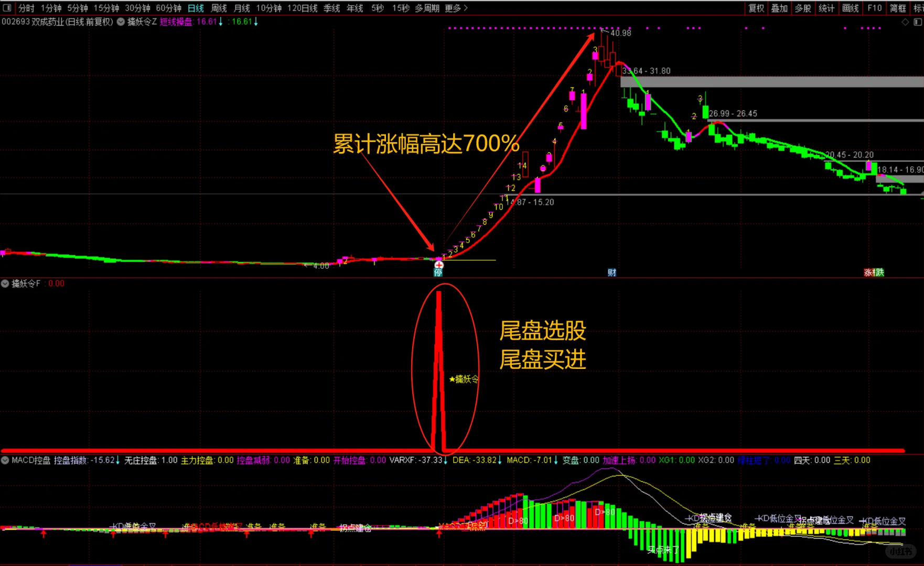Activate the 画线 drawing tool button
This screenshot has width=924, height=566.
click(x=850, y=8)
